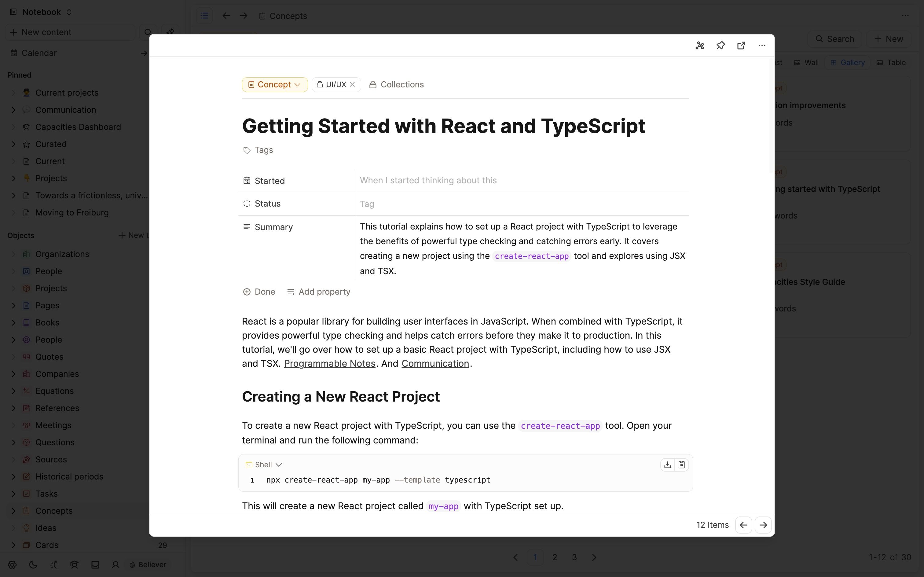Switch to the Table view
This screenshot has width=924, height=577.
point(892,62)
